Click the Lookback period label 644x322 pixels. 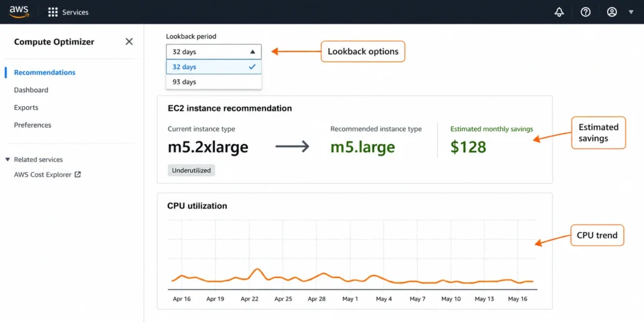click(x=191, y=36)
